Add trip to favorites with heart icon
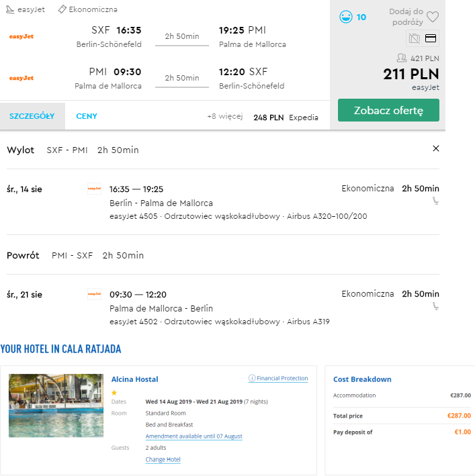 tap(433, 17)
